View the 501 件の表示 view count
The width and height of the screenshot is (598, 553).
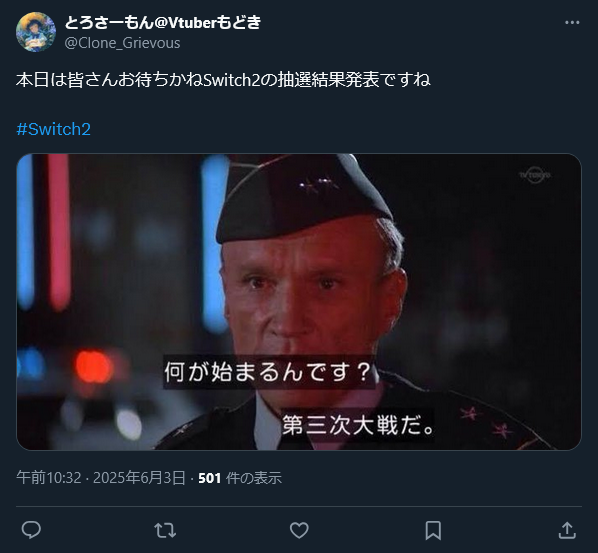(240, 478)
